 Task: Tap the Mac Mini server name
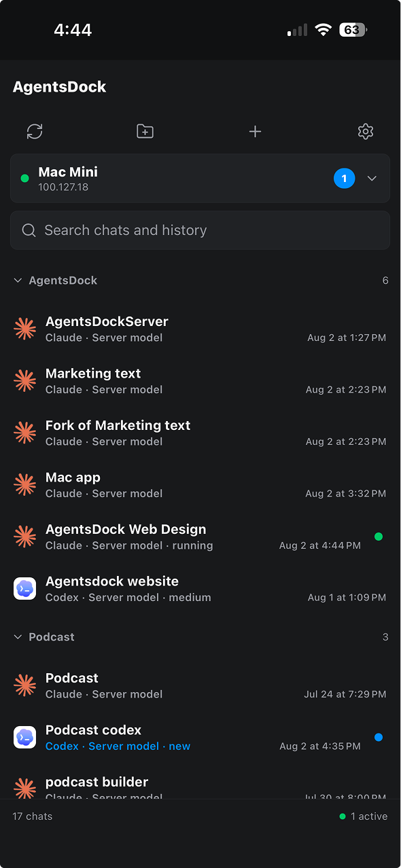click(68, 172)
